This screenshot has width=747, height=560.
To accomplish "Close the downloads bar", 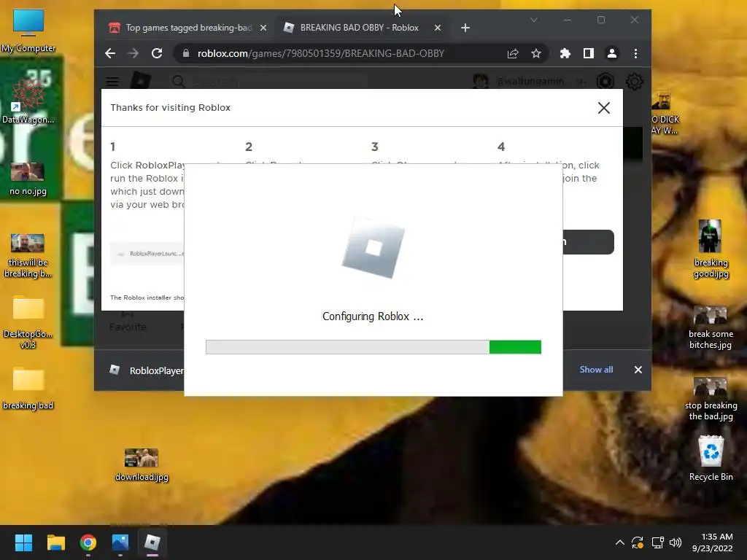I will click(638, 370).
